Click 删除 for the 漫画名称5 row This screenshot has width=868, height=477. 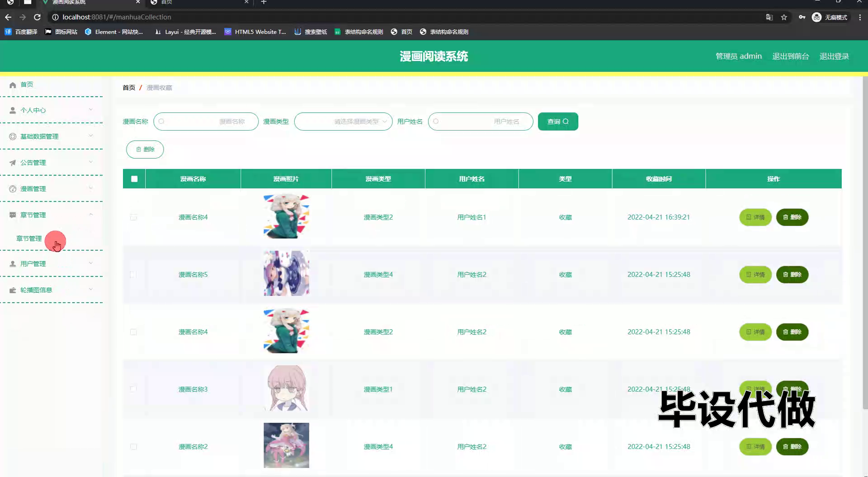793,275
